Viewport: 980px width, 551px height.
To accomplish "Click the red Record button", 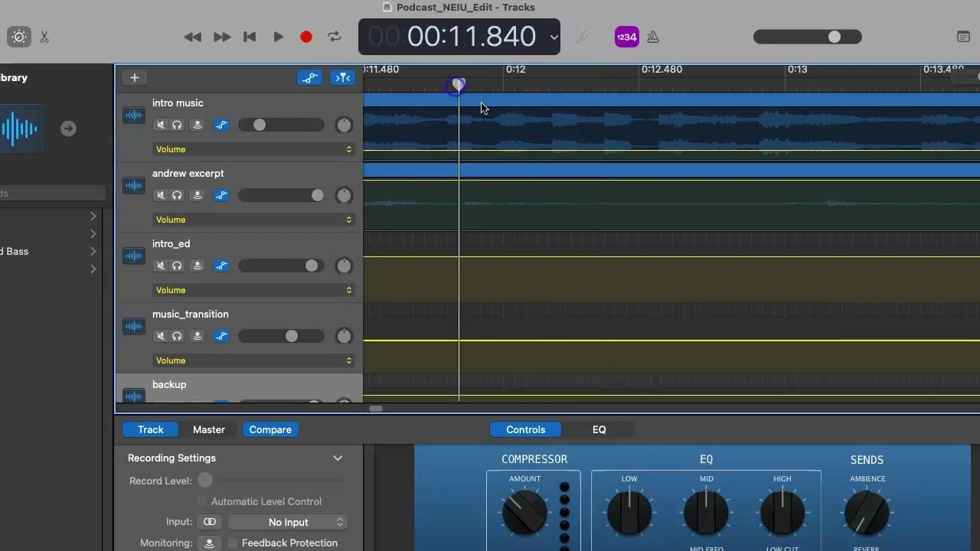I will pyautogui.click(x=306, y=37).
